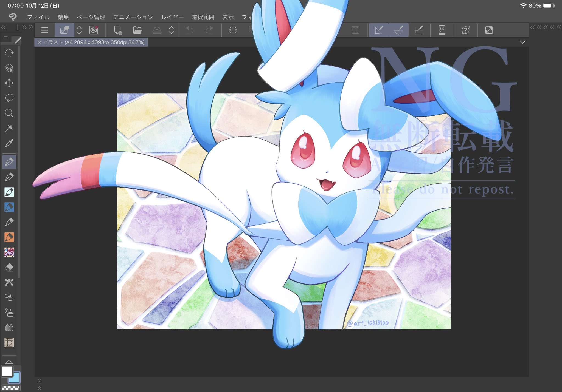Select the overlapping rectangles tool

click(x=9, y=297)
